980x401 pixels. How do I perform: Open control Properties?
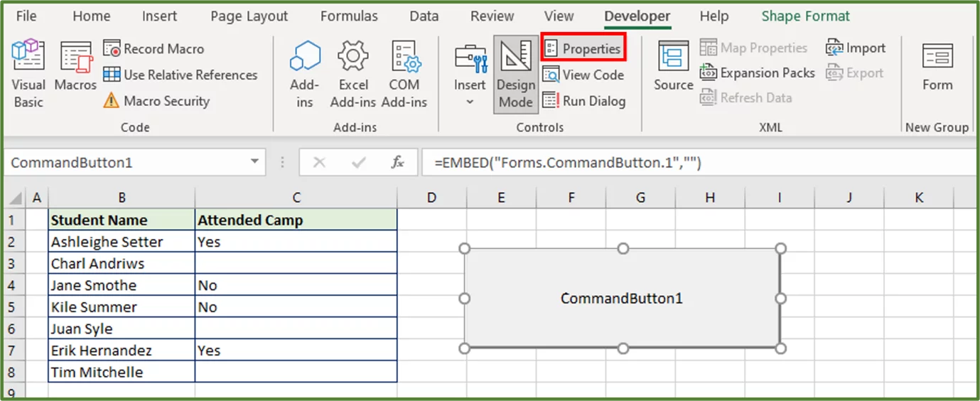click(x=583, y=48)
